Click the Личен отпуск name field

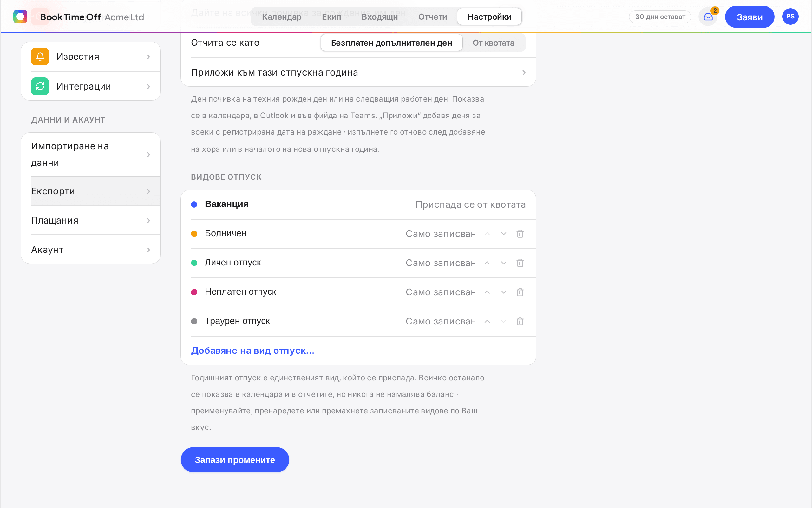[x=233, y=262]
